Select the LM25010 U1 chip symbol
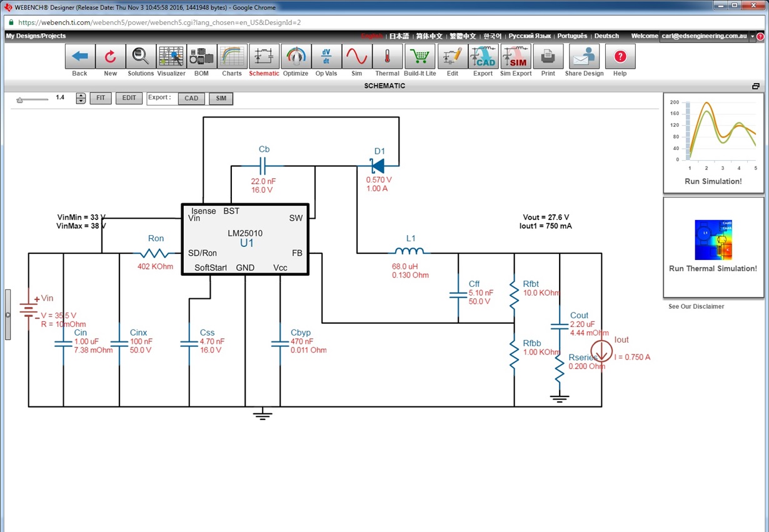The image size is (769, 532). pos(245,239)
